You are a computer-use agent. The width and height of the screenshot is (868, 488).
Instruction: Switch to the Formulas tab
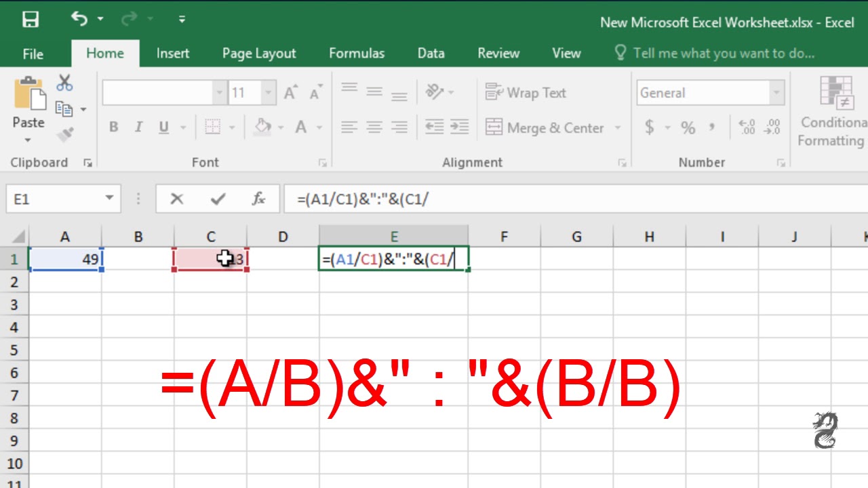(x=357, y=53)
